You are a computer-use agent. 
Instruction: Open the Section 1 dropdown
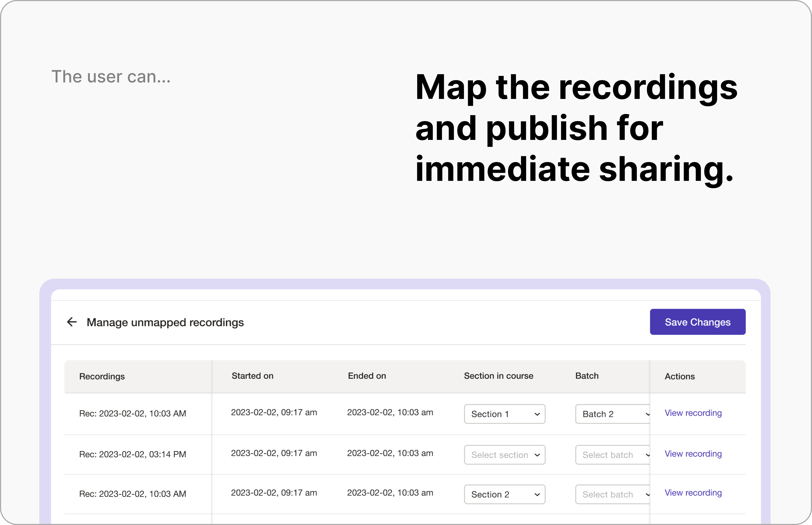pyautogui.click(x=504, y=414)
